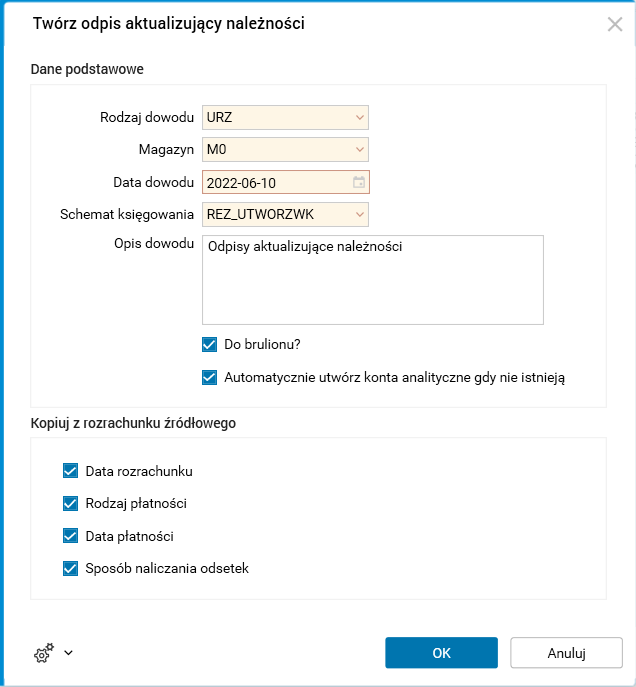Expand the Magazyn dropdown list

360,150
